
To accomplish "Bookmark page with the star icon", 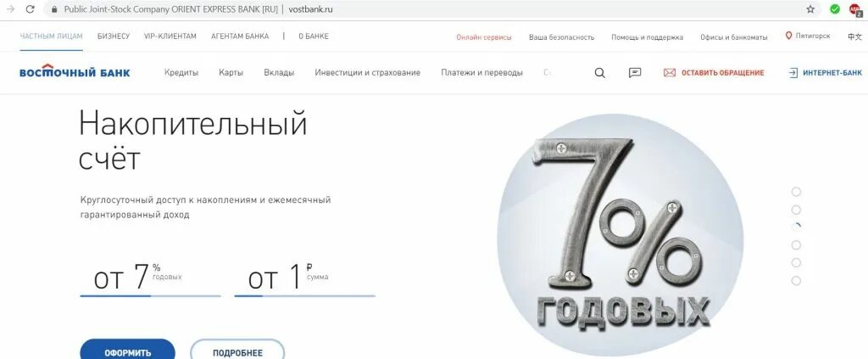I will [810, 9].
